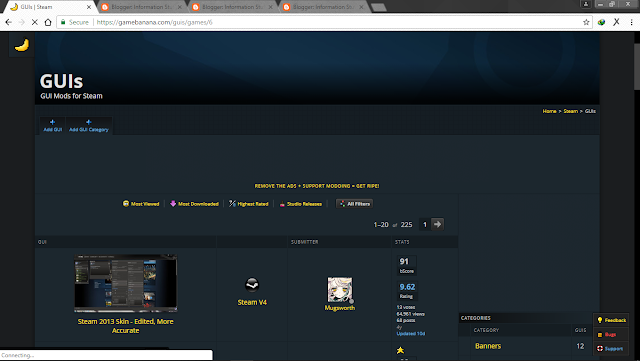The height and width of the screenshot is (361, 640).
Task: Click the 91 bScore stat
Action: (407, 265)
